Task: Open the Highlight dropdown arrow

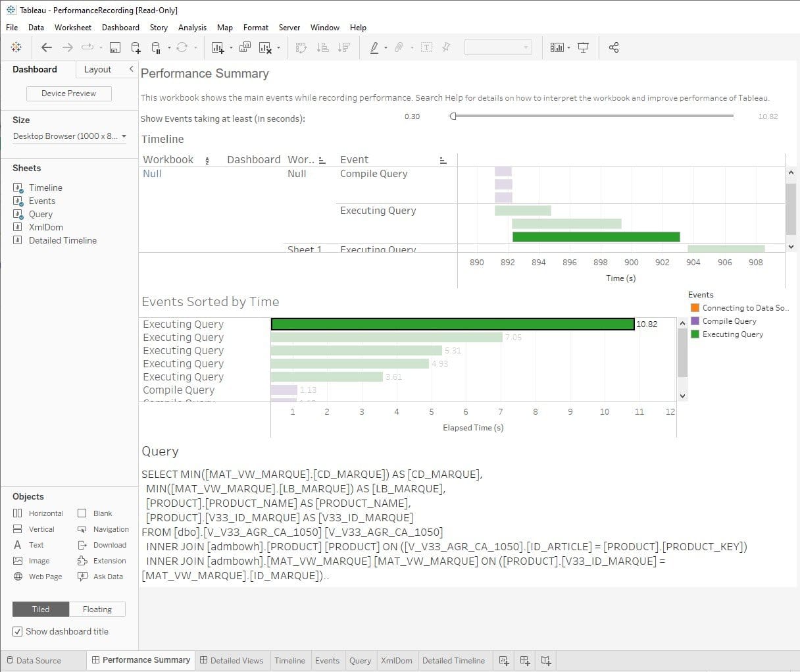Action: pyautogui.click(x=386, y=47)
